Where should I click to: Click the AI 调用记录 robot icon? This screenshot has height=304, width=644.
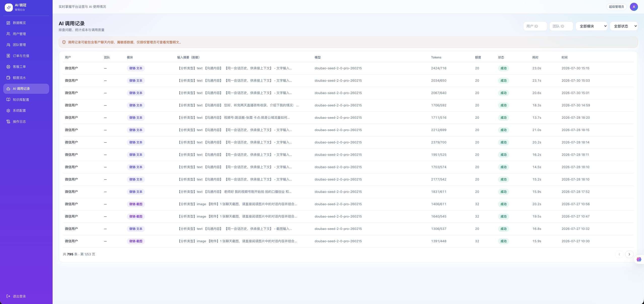8,89
